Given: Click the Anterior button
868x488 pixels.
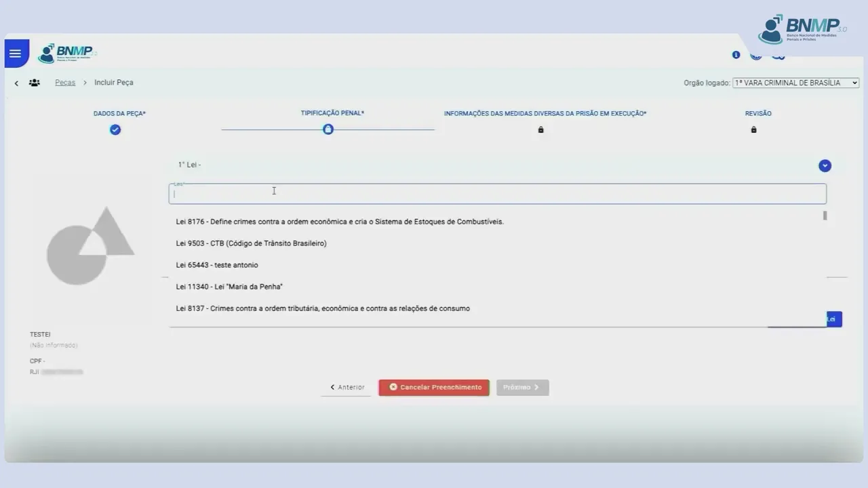Looking at the screenshot, I should [x=347, y=388].
